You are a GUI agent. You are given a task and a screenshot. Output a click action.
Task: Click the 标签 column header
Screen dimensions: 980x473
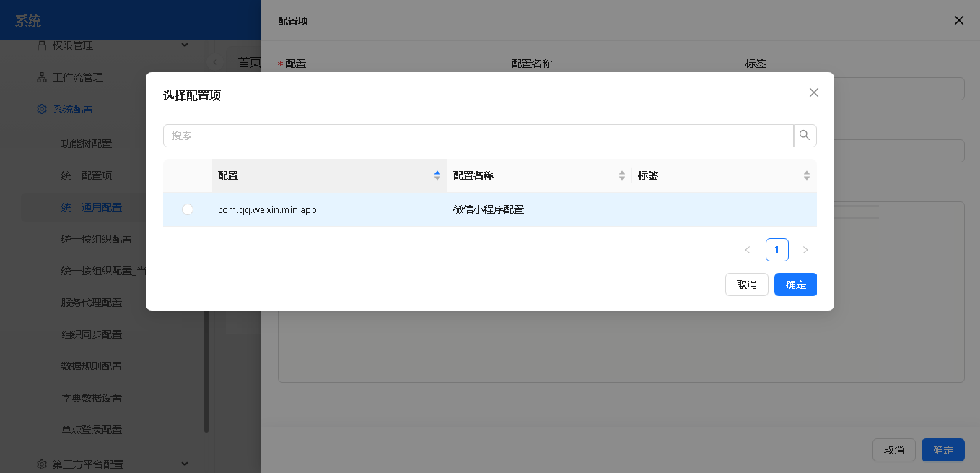click(725, 175)
